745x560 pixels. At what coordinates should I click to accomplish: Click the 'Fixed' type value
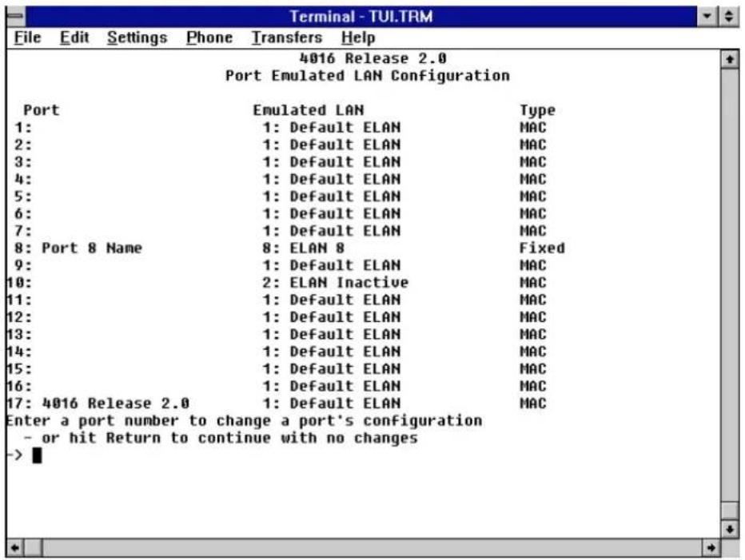tap(542, 248)
